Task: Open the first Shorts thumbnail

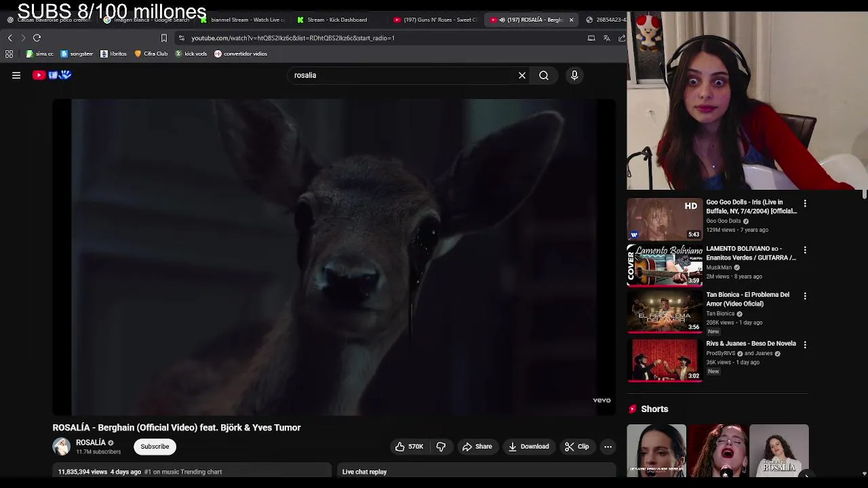Action: [656, 451]
